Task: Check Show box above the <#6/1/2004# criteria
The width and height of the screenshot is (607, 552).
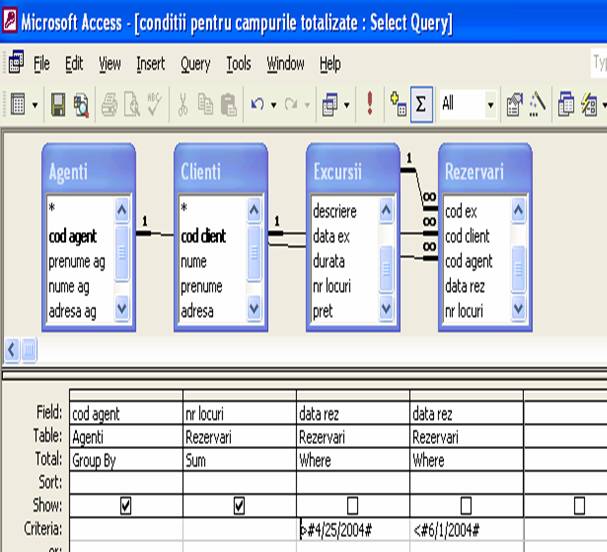Action: (x=466, y=506)
